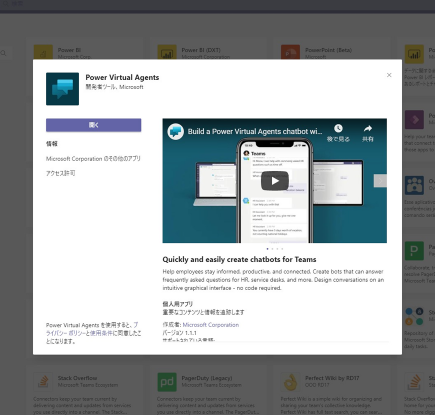This screenshot has width=435, height=415.
Task: Click the colored circles app icon
Action: (414, 317)
